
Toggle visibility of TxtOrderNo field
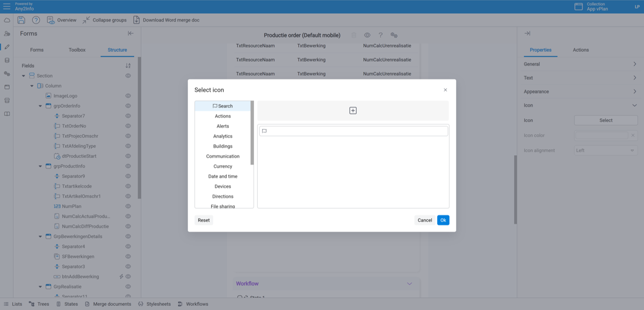pyautogui.click(x=128, y=126)
